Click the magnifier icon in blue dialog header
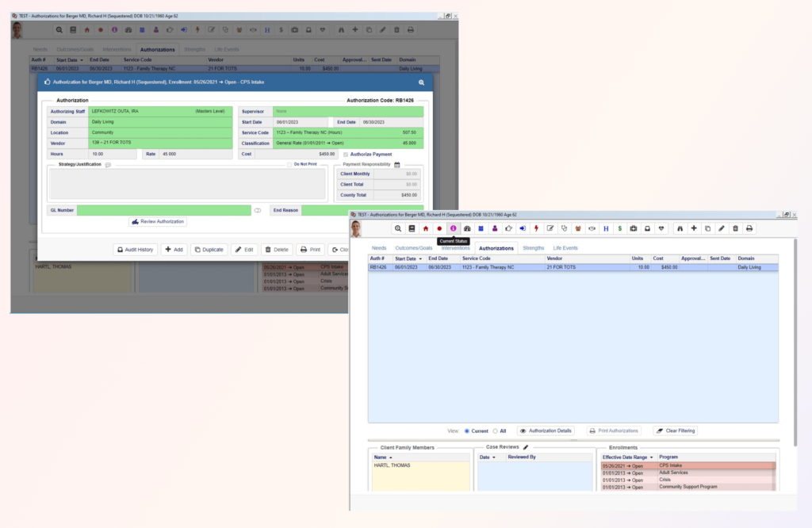The width and height of the screenshot is (812, 528). (422, 82)
